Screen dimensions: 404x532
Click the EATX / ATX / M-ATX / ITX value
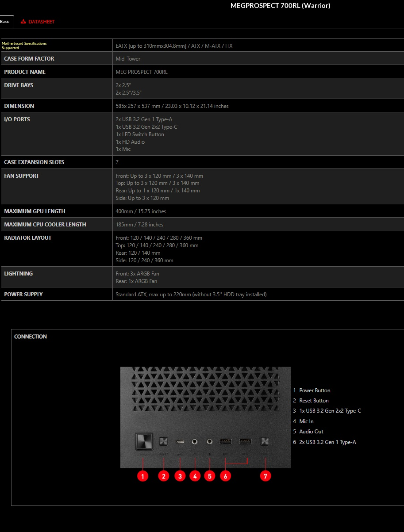click(x=174, y=46)
